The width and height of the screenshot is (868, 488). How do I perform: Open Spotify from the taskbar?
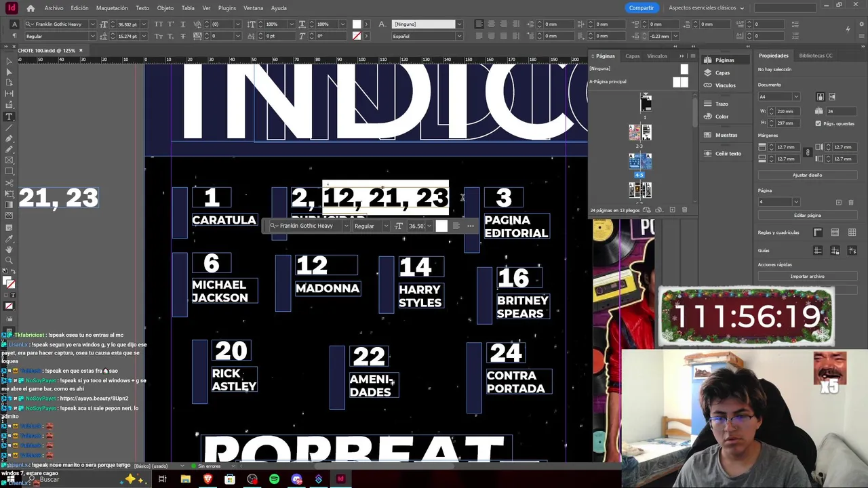coord(274,479)
